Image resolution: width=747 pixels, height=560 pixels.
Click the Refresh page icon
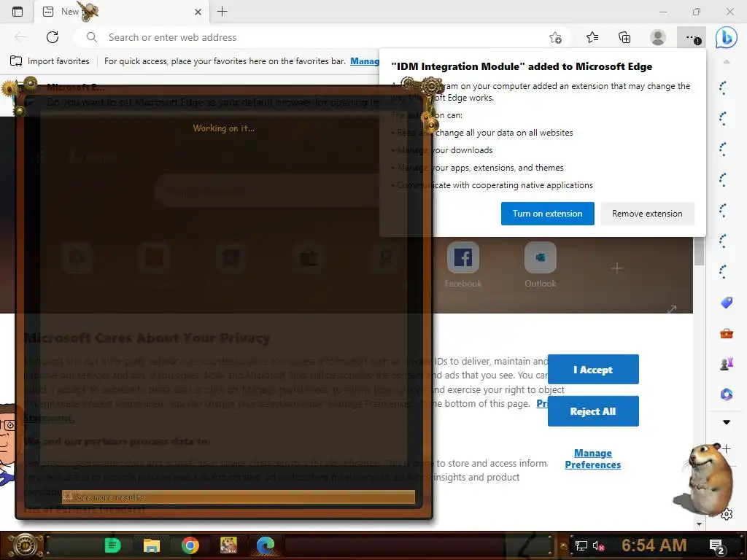(53, 37)
